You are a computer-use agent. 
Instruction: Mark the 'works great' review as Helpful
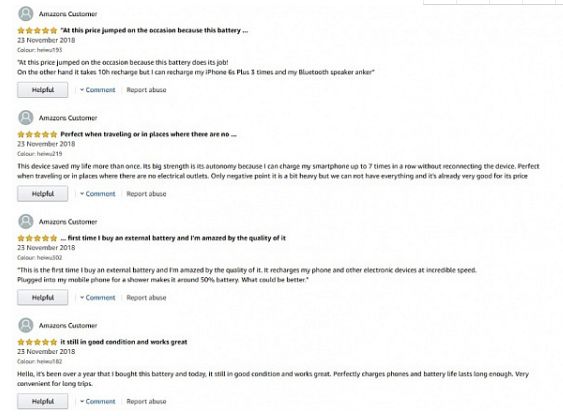[42, 401]
